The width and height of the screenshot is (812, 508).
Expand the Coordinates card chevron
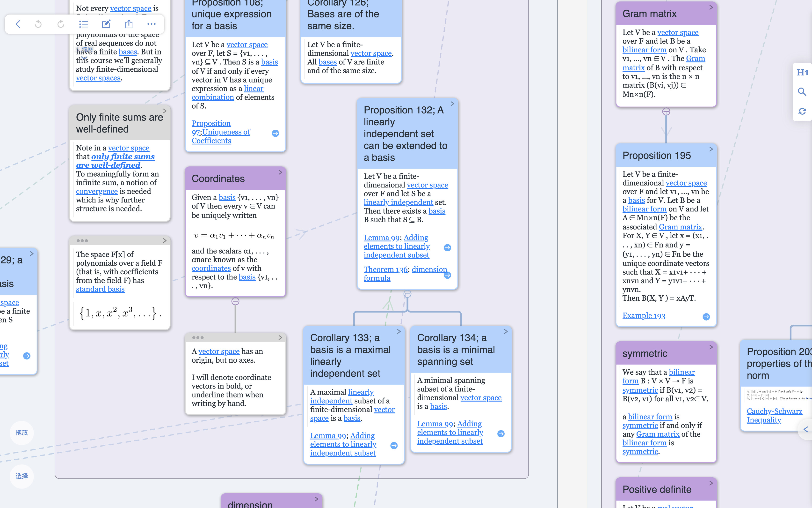click(280, 172)
